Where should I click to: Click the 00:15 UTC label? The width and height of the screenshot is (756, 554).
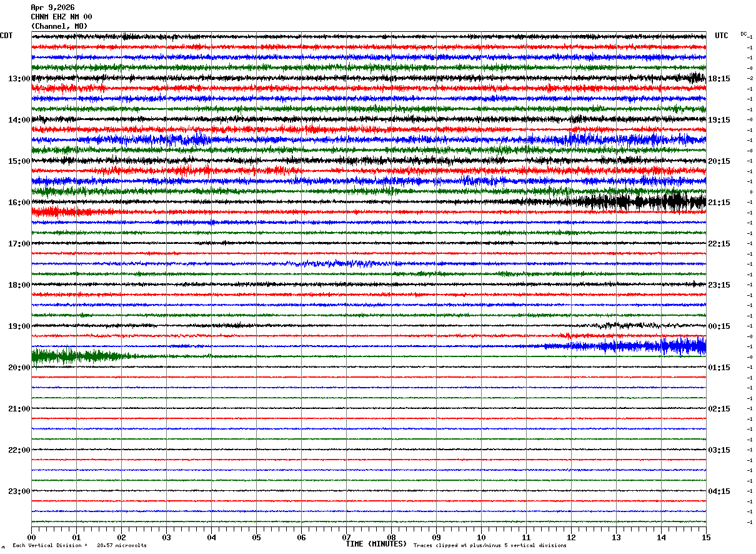(720, 326)
